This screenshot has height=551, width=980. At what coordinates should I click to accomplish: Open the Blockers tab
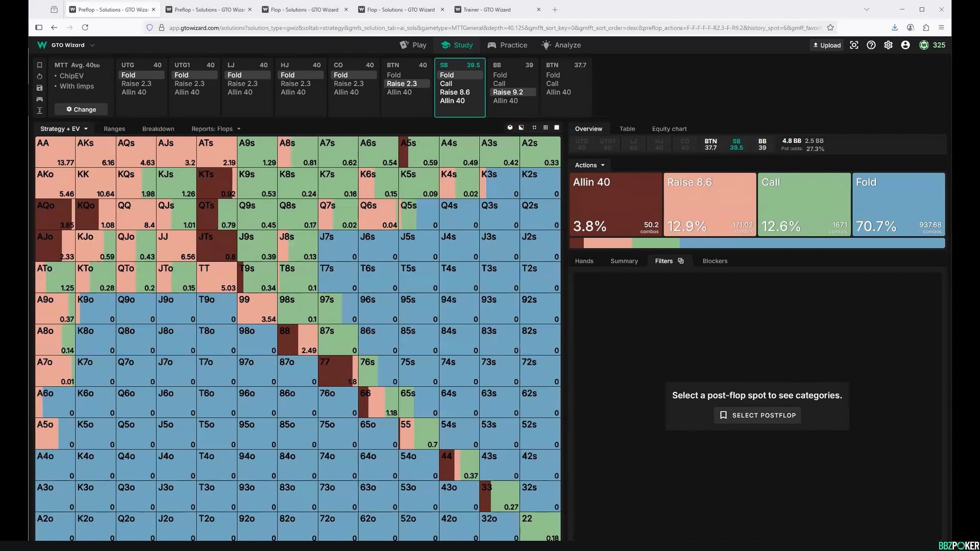click(x=715, y=261)
